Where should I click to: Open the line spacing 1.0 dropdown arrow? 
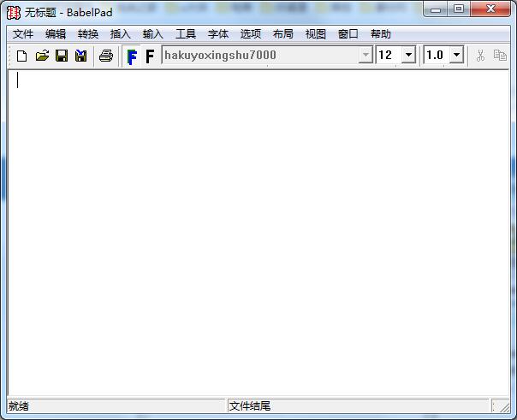click(x=457, y=55)
